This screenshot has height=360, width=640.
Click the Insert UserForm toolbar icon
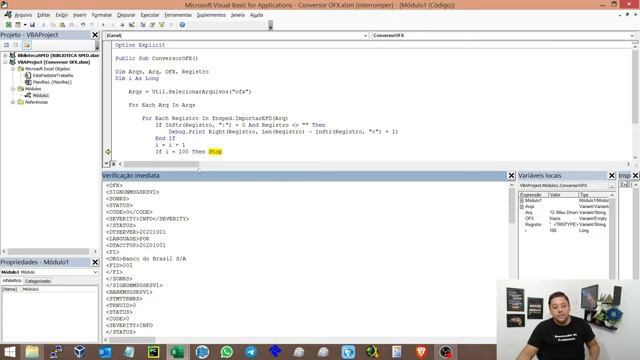[x=18, y=25]
